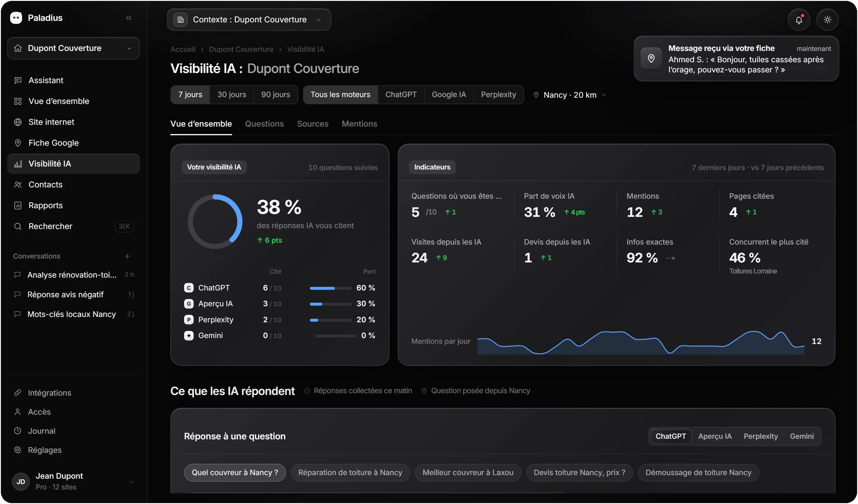
Task: Expand the Jean Dupont account menu
Action: point(74,482)
